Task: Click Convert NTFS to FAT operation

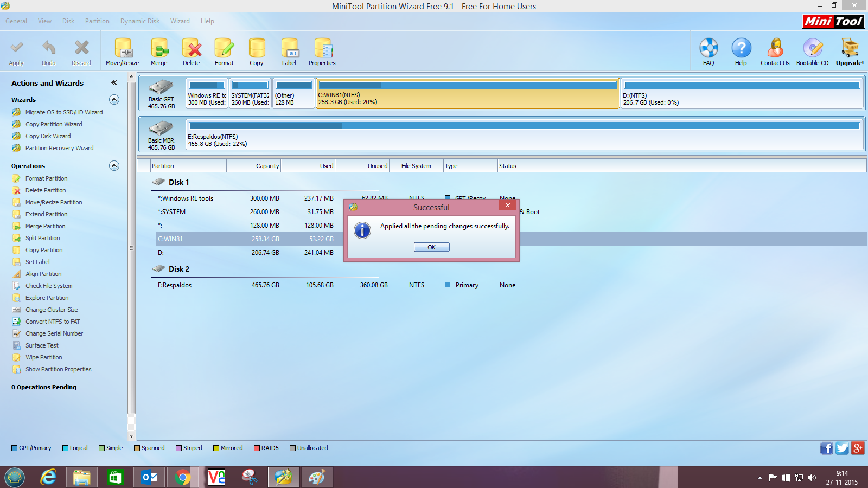Action: [53, 322]
